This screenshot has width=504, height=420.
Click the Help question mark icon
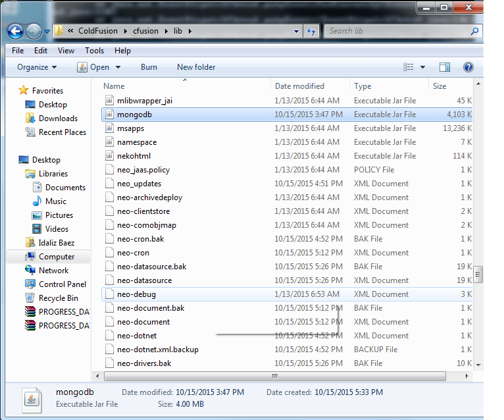468,67
